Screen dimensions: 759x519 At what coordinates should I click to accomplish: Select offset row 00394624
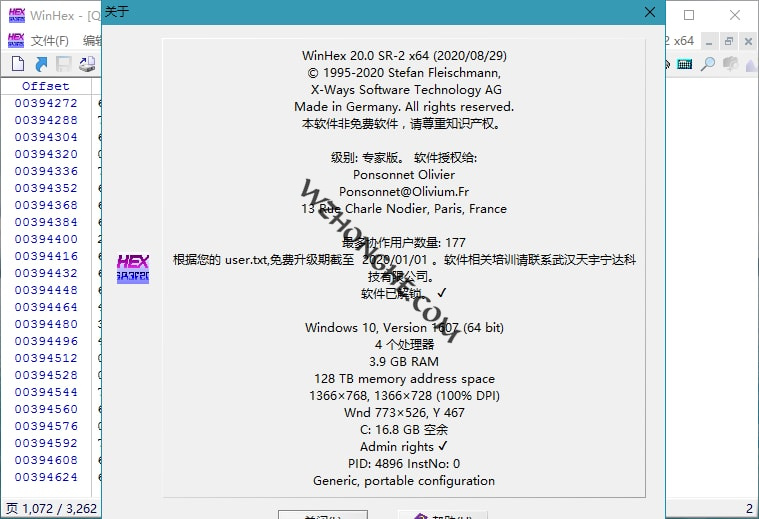pos(46,477)
